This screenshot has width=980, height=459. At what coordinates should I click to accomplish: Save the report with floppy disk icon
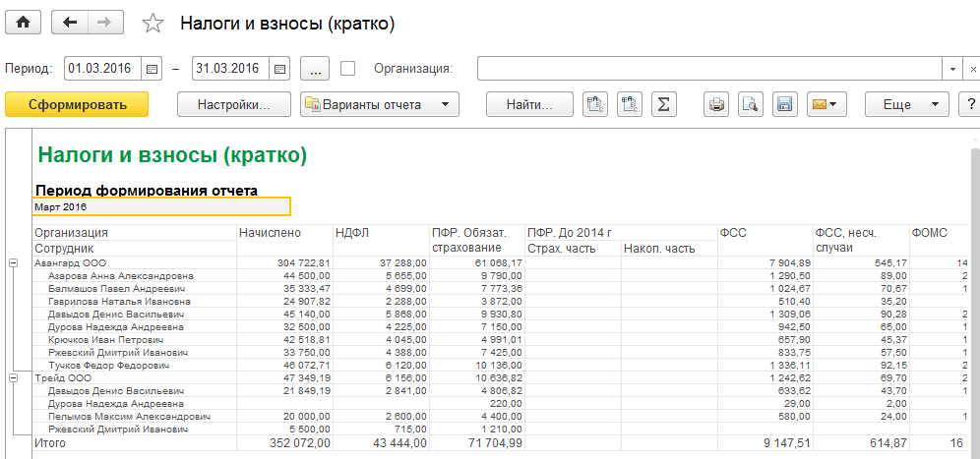783,104
